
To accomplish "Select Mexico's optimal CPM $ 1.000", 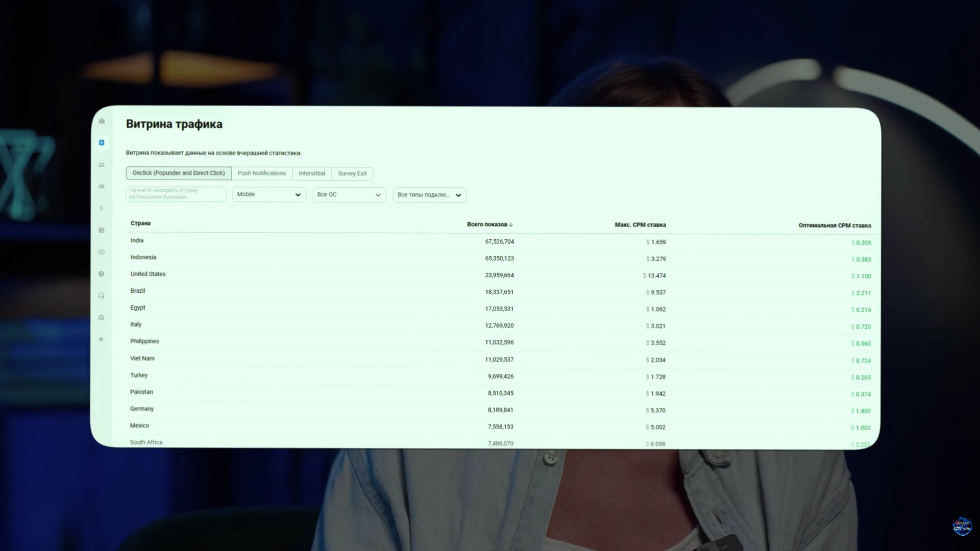I will (x=861, y=428).
